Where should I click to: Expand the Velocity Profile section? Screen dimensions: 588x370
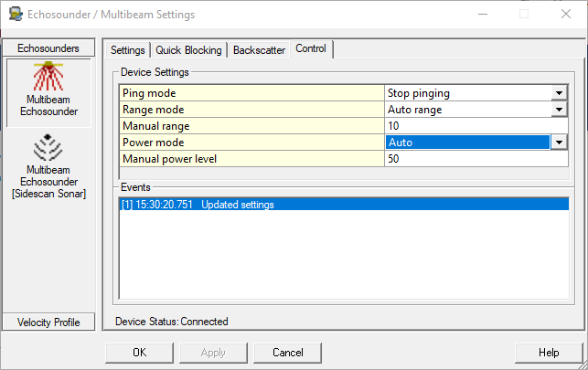[x=48, y=322]
